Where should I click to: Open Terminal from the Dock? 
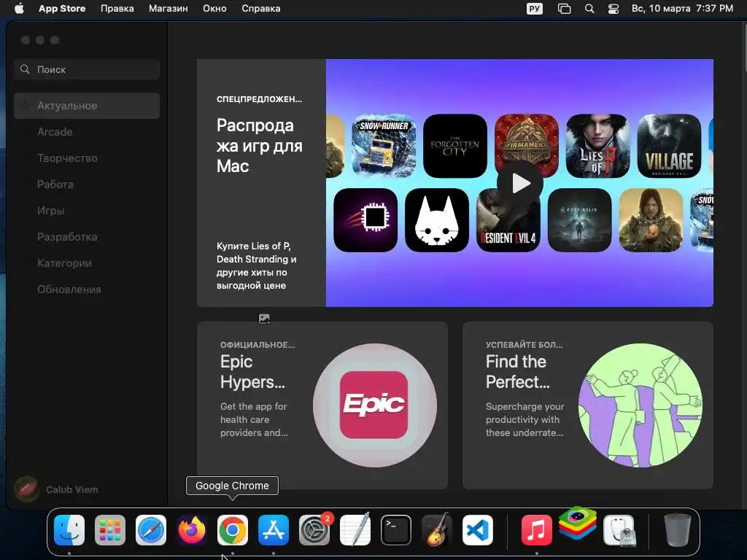pyautogui.click(x=396, y=530)
